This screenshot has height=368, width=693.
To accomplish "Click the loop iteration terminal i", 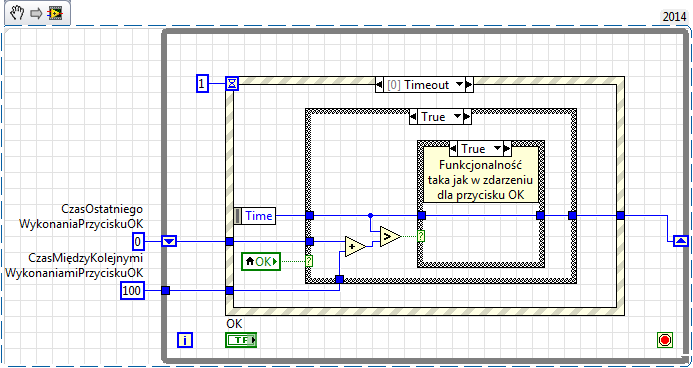I will point(185,340).
